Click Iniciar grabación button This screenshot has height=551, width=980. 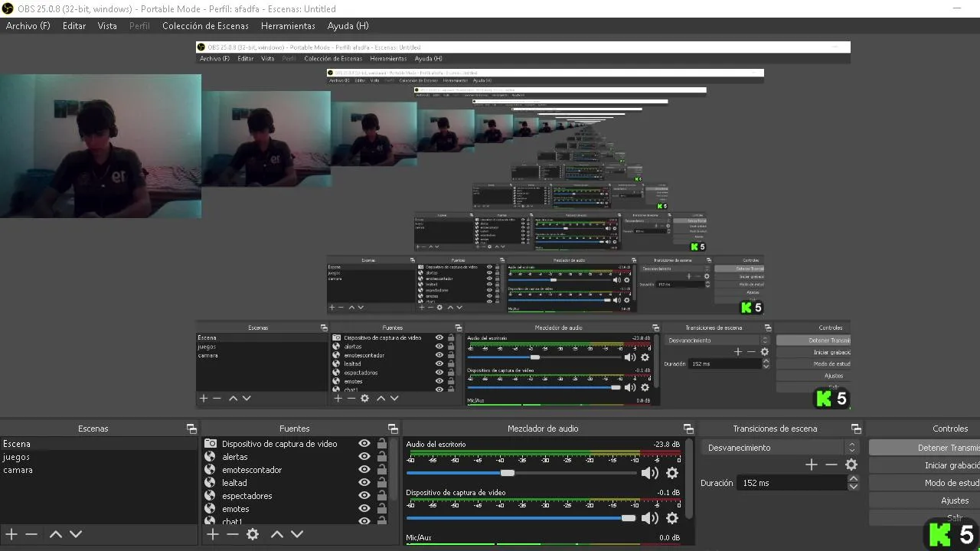924,465
